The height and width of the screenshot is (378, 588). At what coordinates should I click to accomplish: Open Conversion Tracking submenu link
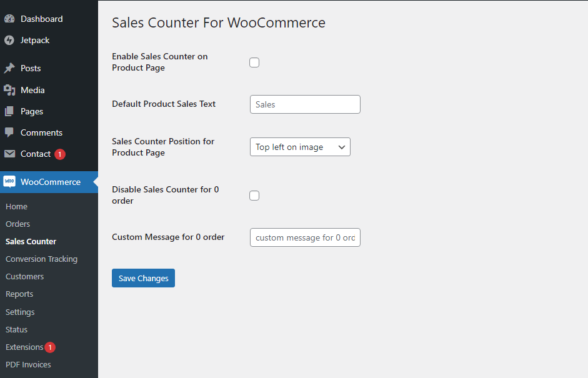(42, 259)
